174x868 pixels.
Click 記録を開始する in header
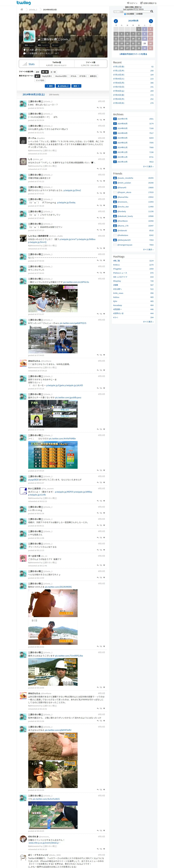pos(148,3)
